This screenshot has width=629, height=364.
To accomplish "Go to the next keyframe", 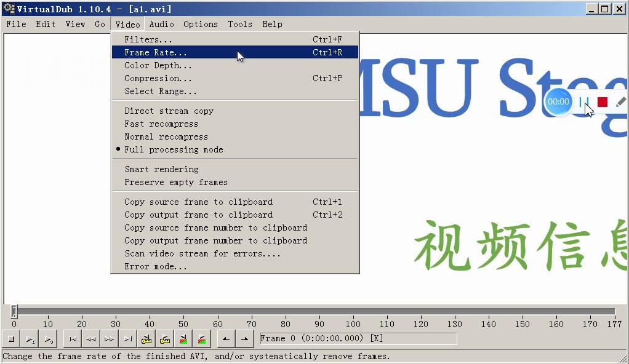I will pos(165,339).
